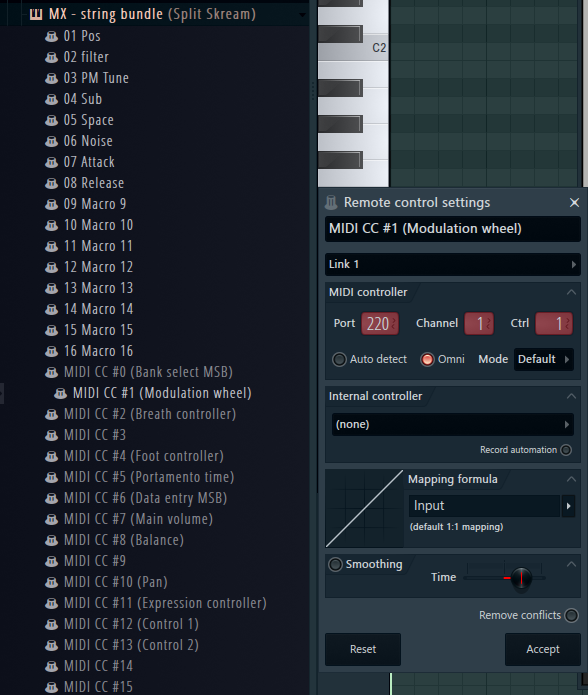Collapse the Smoothing section
The height and width of the screenshot is (695, 588).
[x=572, y=564]
